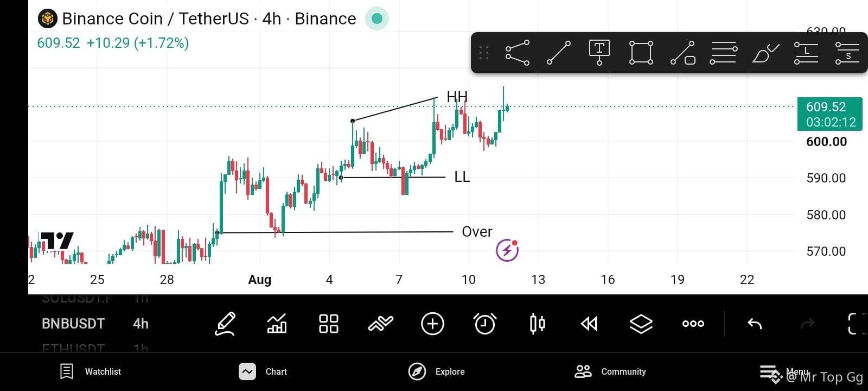Grab the floating toolbar drag handle
Screen dimensions: 868x391
[484, 53]
